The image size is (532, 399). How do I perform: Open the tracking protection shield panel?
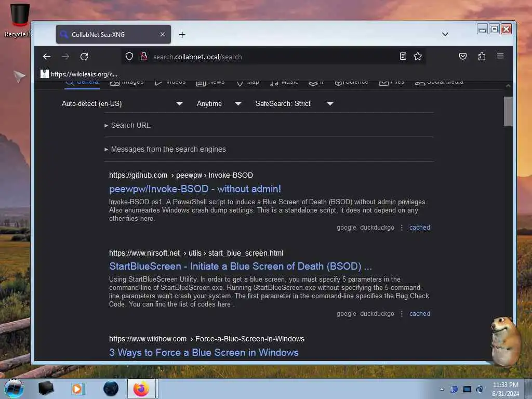pyautogui.click(x=129, y=56)
